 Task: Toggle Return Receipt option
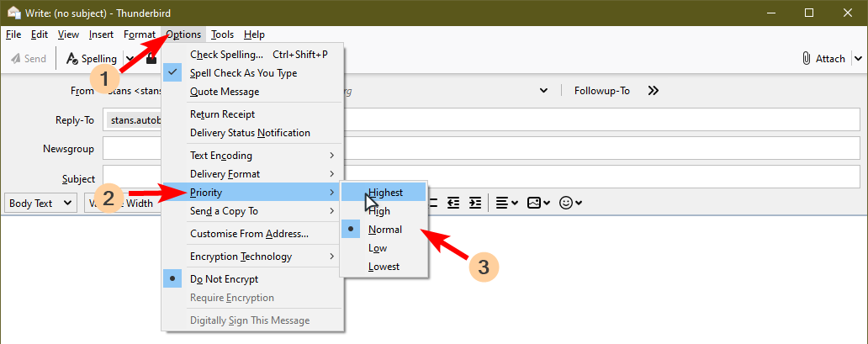click(x=253, y=114)
